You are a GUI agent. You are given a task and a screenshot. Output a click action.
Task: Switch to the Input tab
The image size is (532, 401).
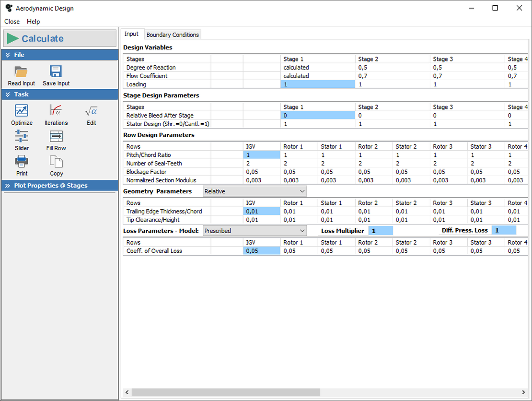[131, 34]
